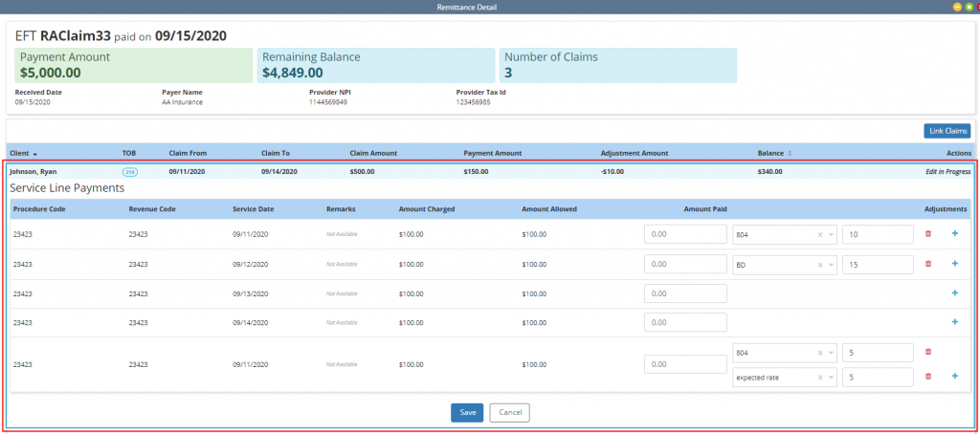The width and height of the screenshot is (980, 434).
Task: Click Amount Paid field for 09/13/2020
Action: pos(685,293)
